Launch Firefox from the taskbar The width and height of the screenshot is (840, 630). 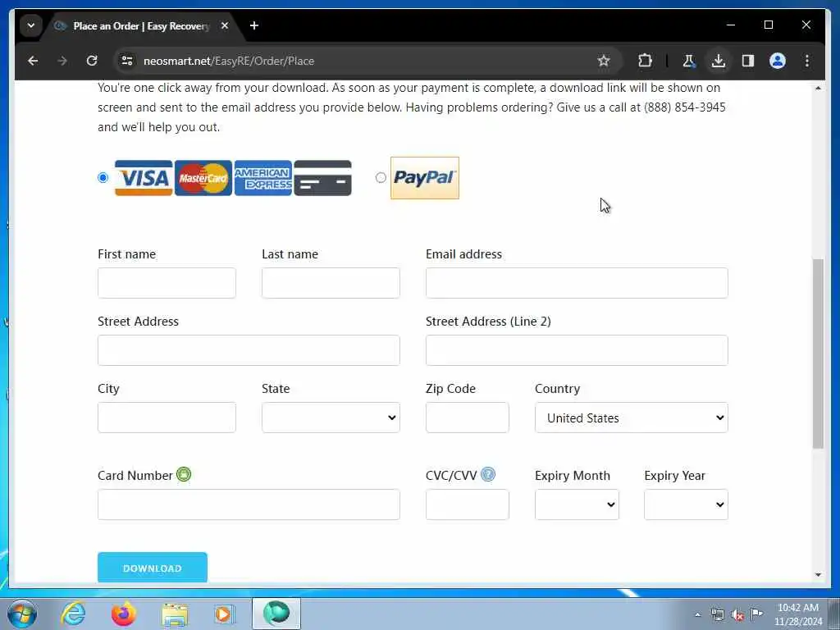tap(123, 614)
